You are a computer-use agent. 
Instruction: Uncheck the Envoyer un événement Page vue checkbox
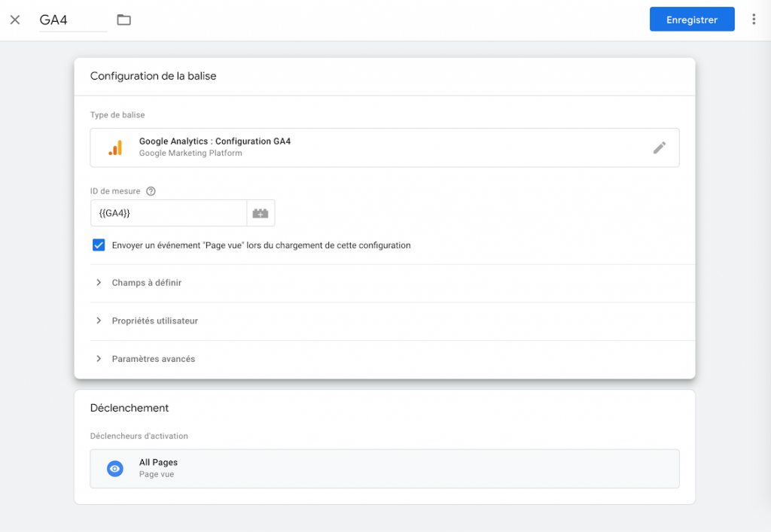[99, 245]
